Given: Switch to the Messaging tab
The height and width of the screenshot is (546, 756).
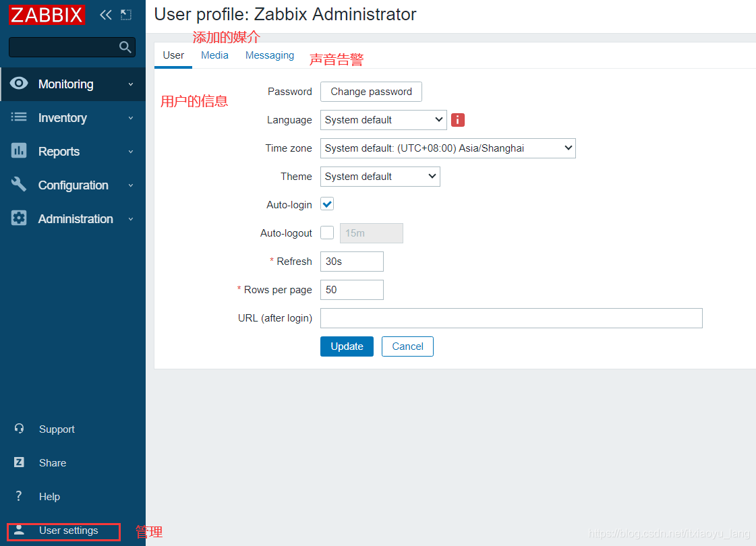Looking at the screenshot, I should (x=270, y=55).
